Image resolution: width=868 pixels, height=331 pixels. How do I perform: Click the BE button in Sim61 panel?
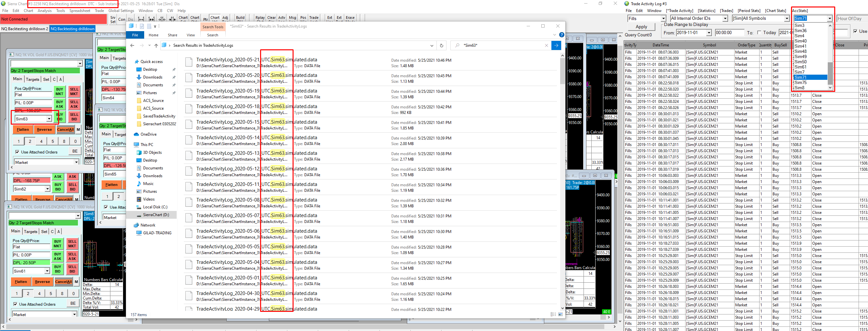73,304
